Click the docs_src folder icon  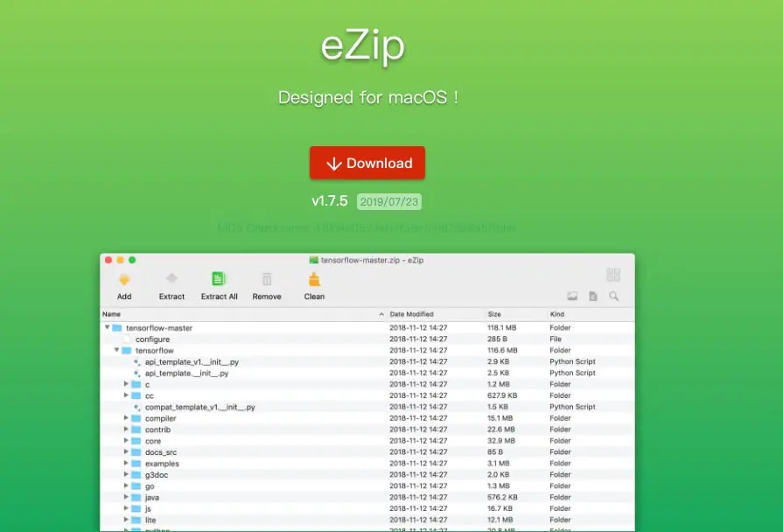[136, 451]
